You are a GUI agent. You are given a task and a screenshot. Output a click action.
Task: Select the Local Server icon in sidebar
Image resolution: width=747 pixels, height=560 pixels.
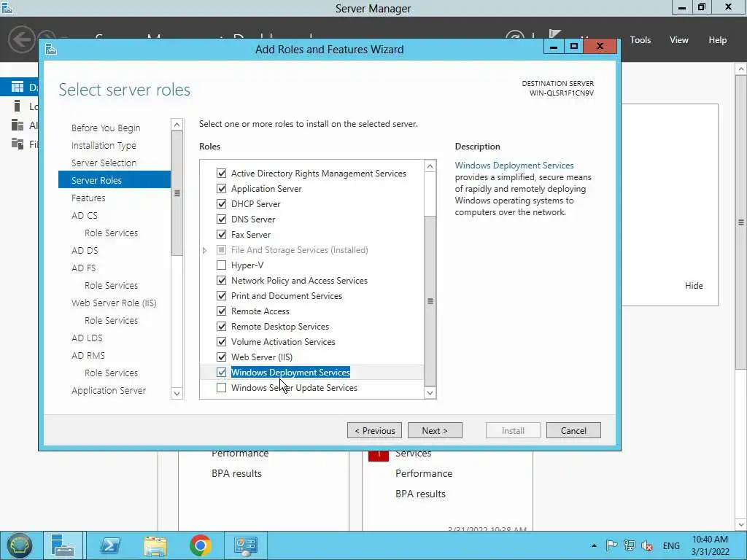point(18,106)
